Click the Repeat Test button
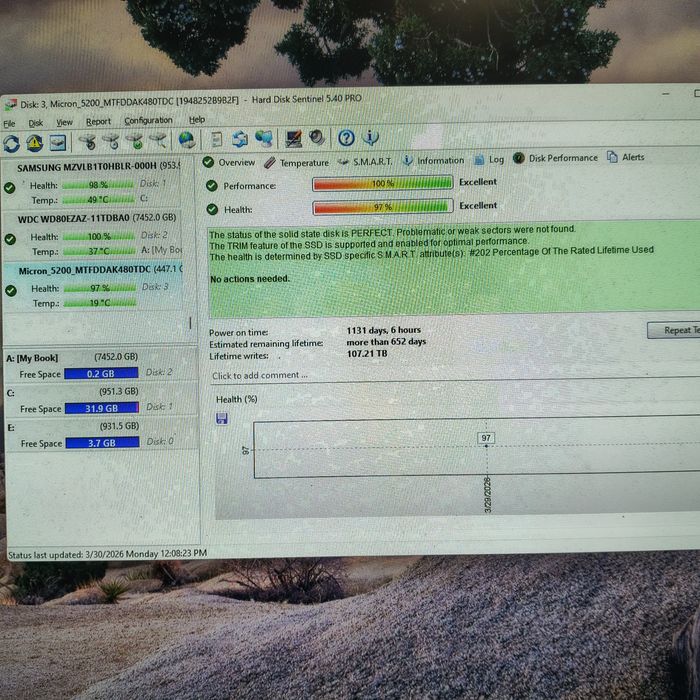The width and height of the screenshot is (700, 700). (674, 330)
